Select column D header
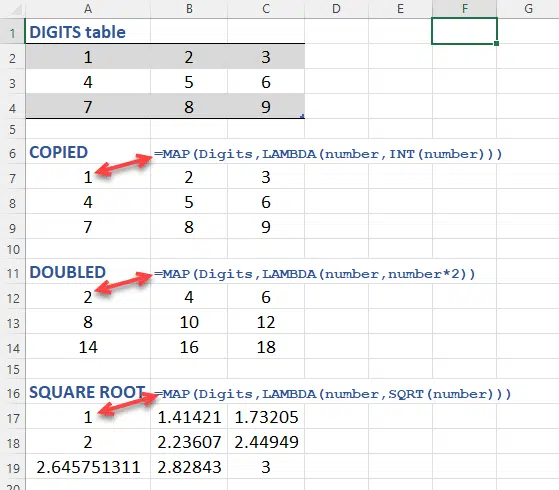The width and height of the screenshot is (559, 490). click(336, 9)
